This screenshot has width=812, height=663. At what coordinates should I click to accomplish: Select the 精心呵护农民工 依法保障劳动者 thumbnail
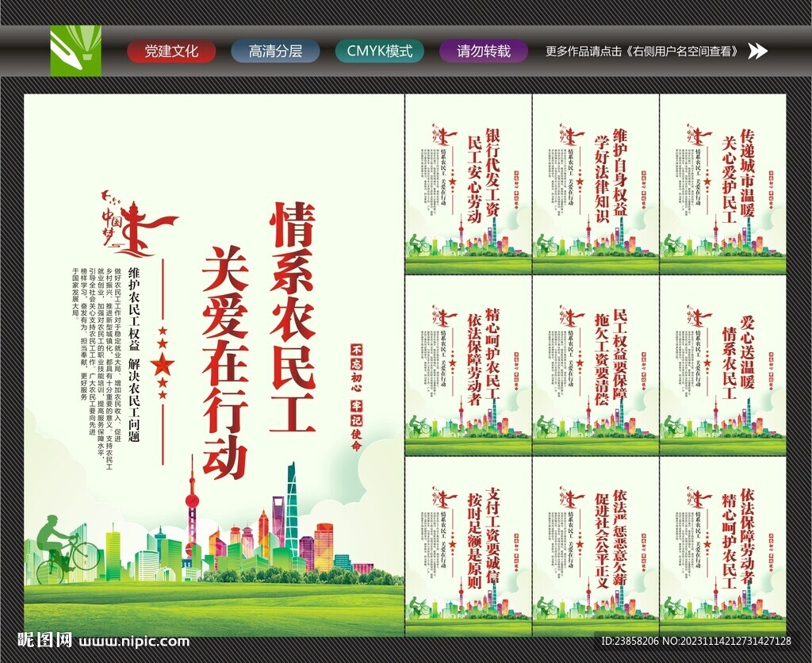(468, 365)
